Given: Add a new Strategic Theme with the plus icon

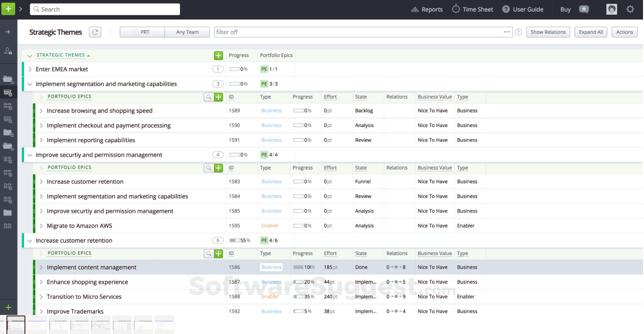Looking at the screenshot, I should point(218,55).
